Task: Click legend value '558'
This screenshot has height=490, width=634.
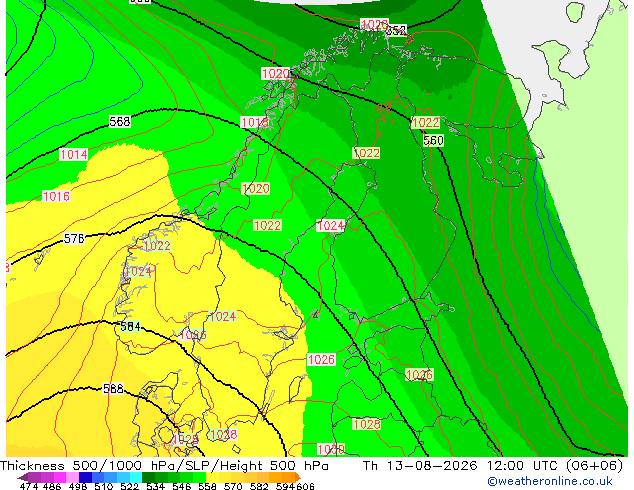Action: [207, 486]
